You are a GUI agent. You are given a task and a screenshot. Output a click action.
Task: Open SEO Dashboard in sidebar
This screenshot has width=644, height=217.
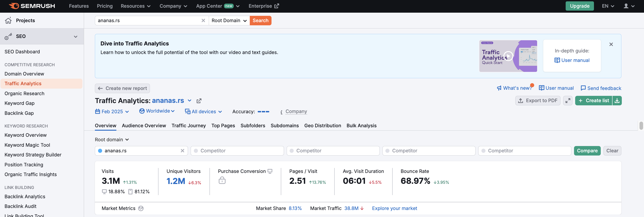[22, 52]
